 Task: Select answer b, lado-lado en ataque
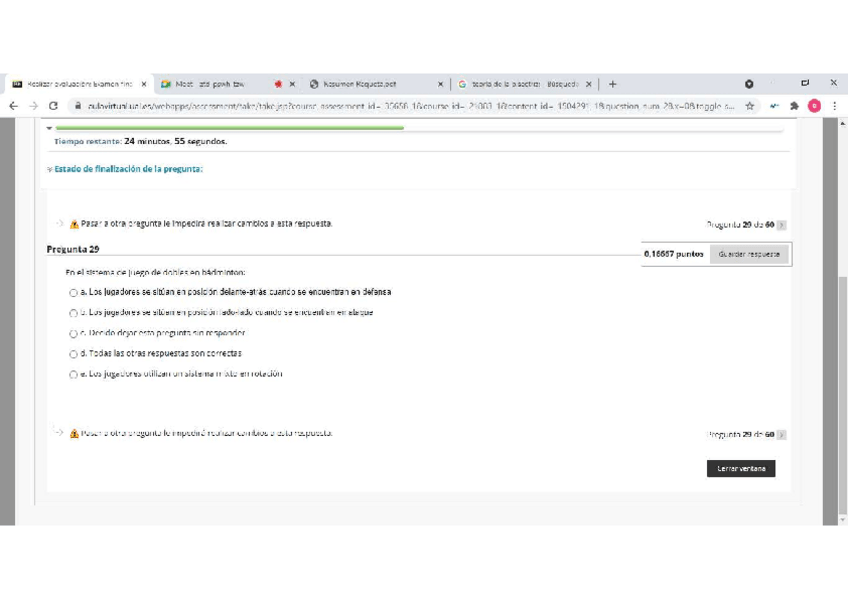(74, 313)
